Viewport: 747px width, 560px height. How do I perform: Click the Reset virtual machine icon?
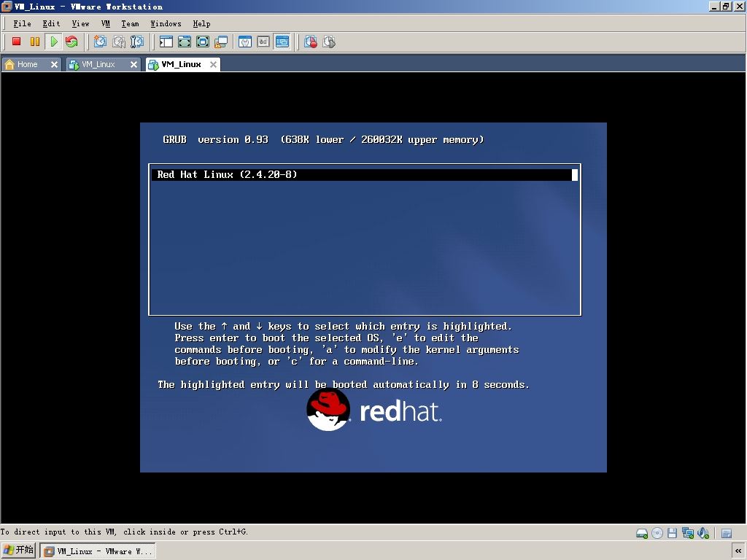coord(71,42)
